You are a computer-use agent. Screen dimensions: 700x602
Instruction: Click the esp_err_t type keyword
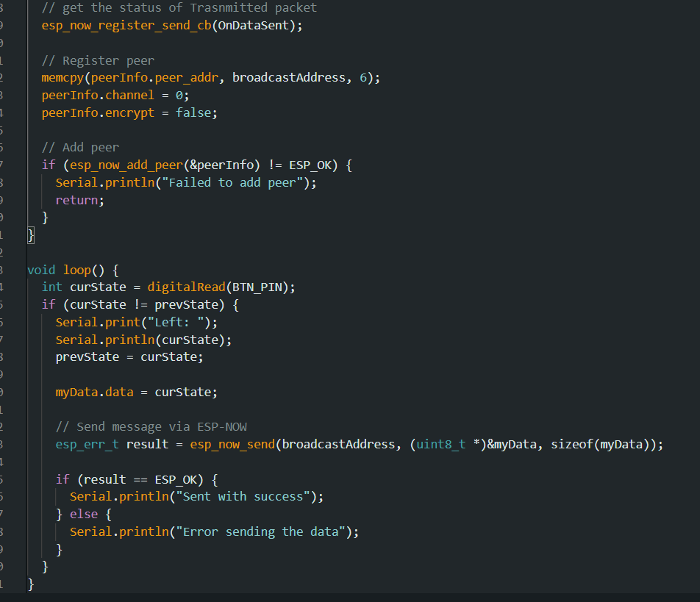87,444
